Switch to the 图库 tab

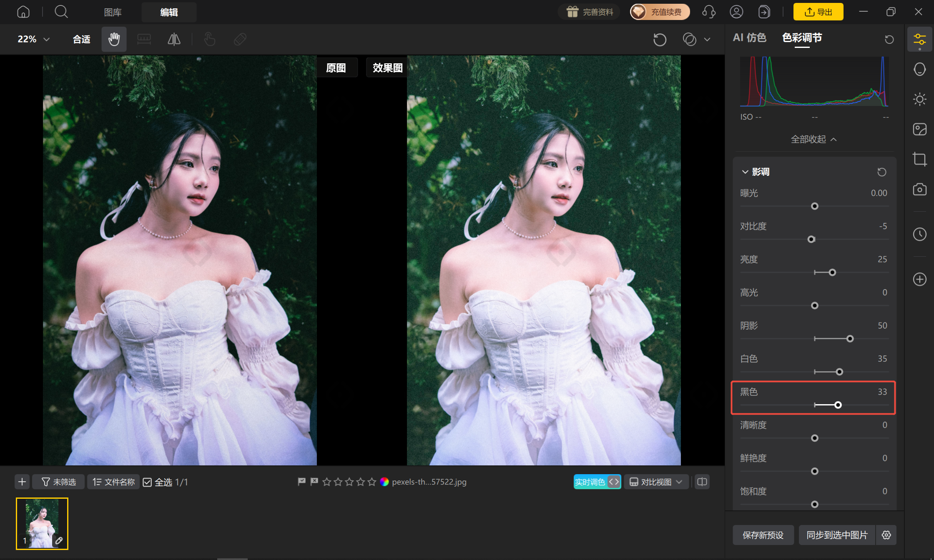point(113,12)
